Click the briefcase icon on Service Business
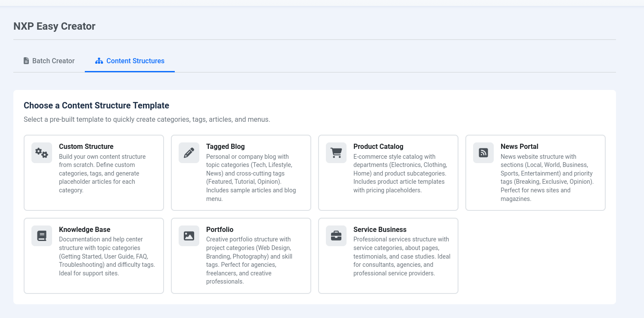The height and width of the screenshot is (318, 644). pos(336,236)
